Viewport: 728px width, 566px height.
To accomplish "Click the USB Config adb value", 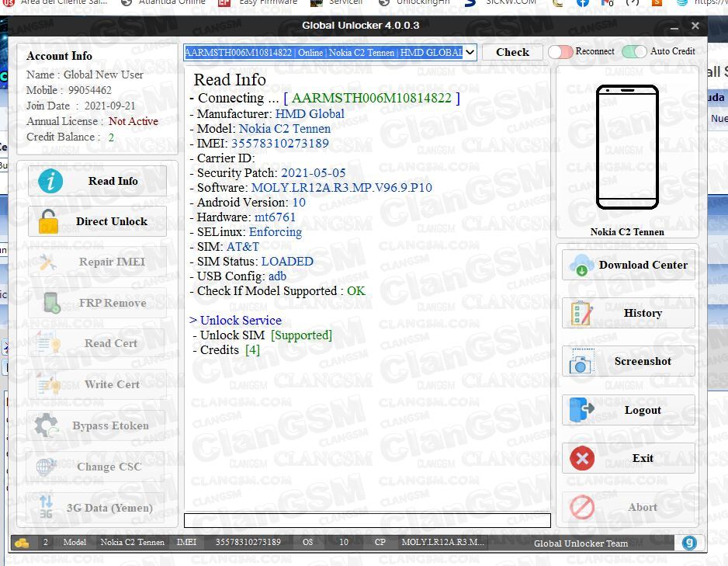I will [277, 276].
